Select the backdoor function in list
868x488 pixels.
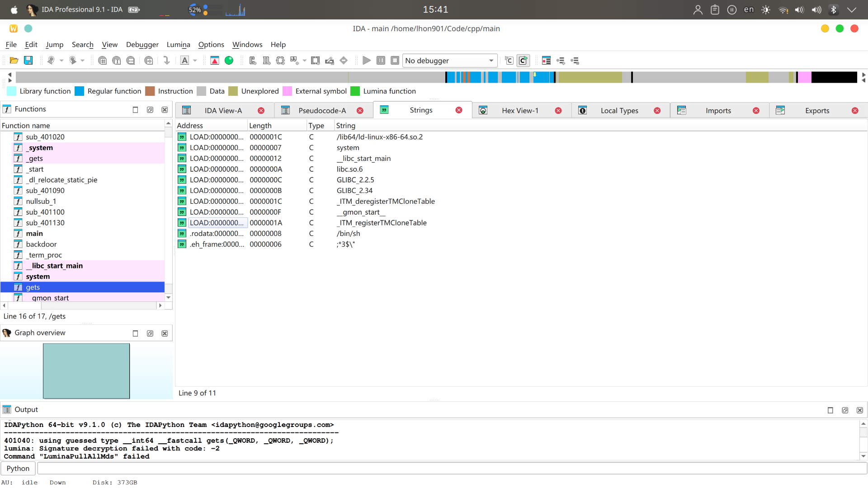[41, 244]
